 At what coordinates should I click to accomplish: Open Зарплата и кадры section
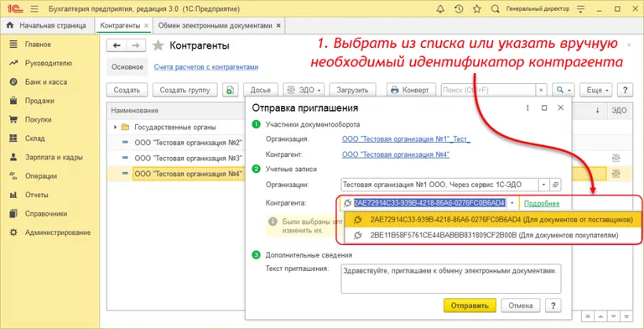(54, 158)
